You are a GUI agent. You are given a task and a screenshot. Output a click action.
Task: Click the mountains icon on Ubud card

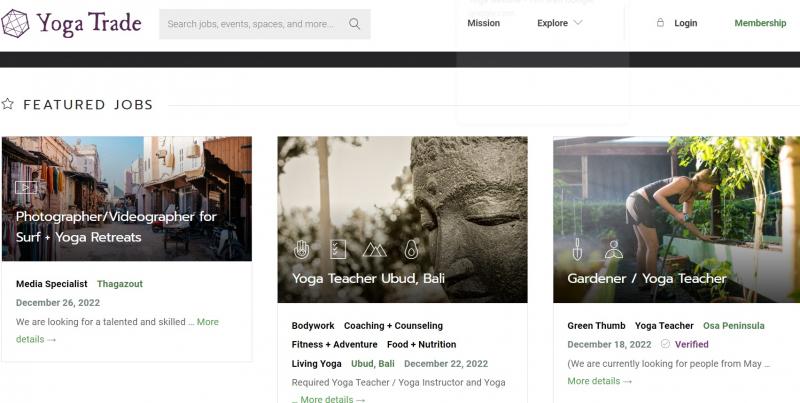tap(374, 249)
